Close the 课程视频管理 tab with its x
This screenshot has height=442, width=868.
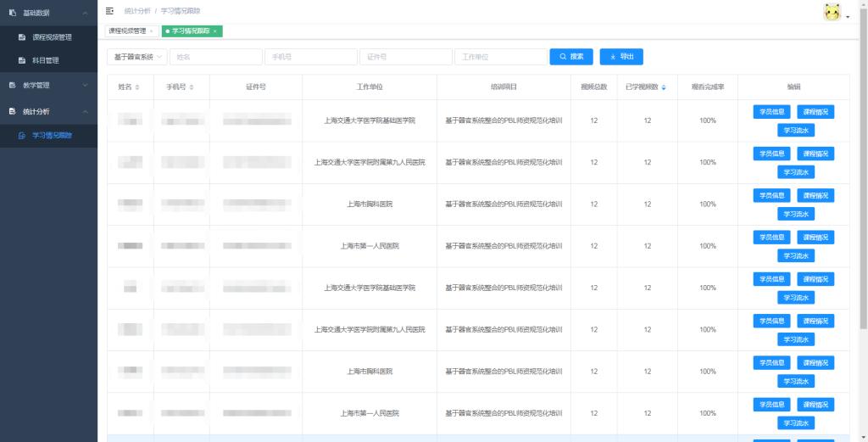coord(151,31)
